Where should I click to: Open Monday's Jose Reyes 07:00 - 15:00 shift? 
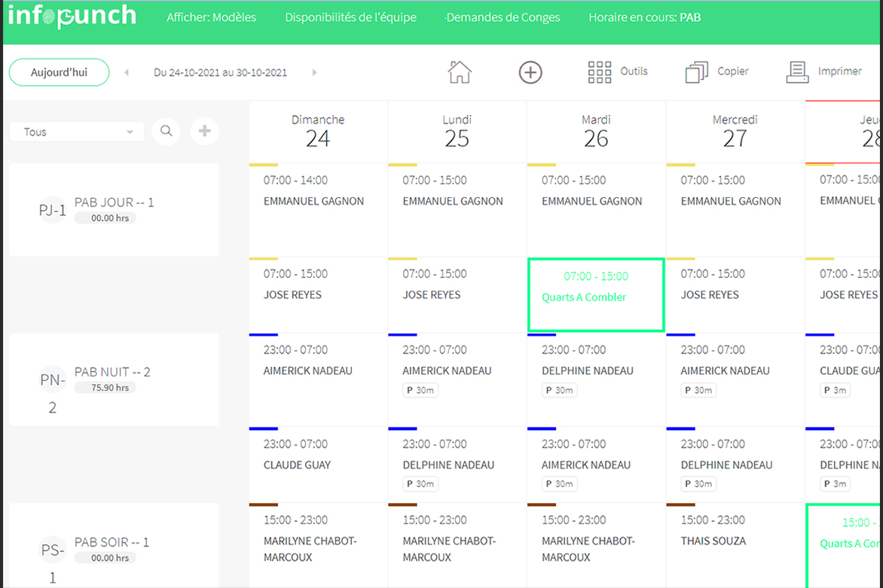tap(457, 295)
